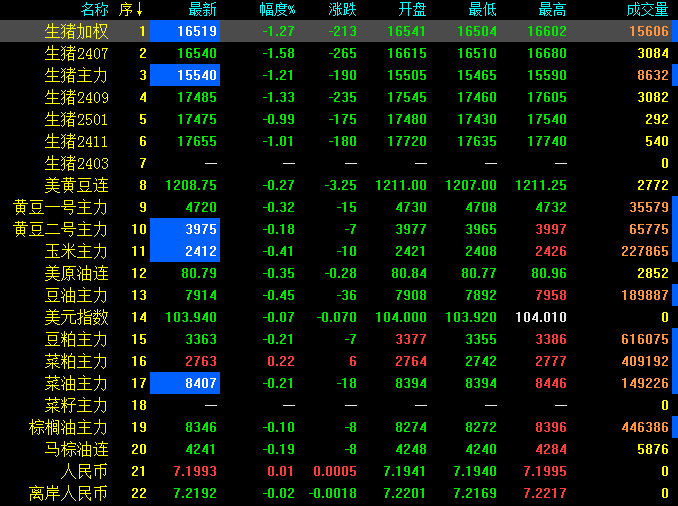Image resolution: width=678 pixels, height=506 pixels.
Task: Click highlighted latest price 8407
Action: [185, 383]
